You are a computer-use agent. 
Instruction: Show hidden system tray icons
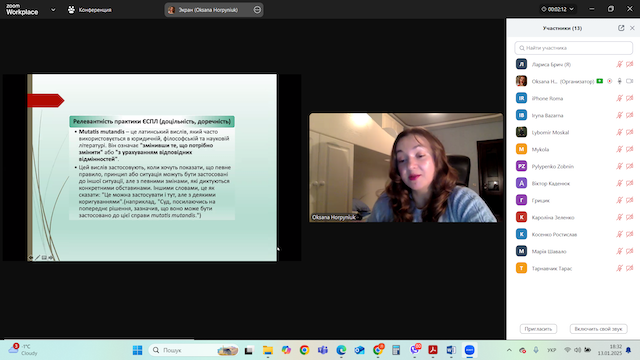point(509,350)
